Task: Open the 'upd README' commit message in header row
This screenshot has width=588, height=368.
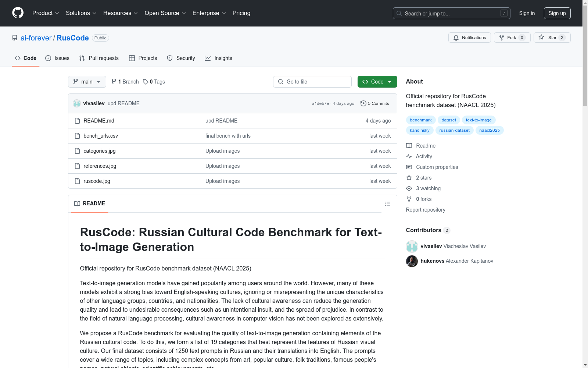Action: [x=123, y=103]
